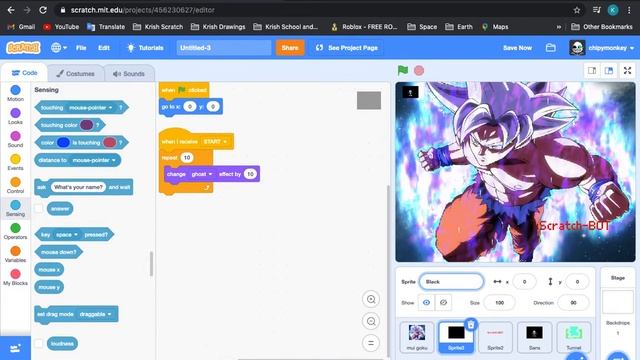Open Chrome three-dot menu
This screenshot has width=640, height=360.
629,10
